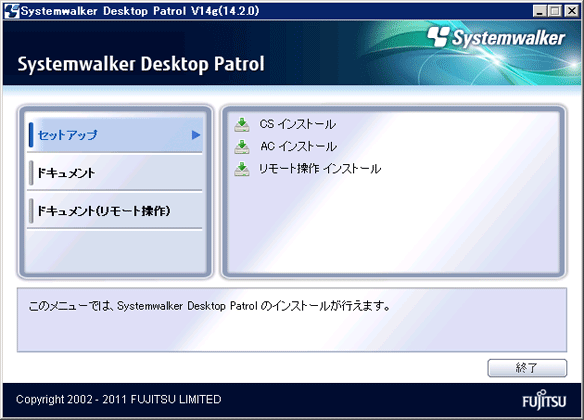Screen dimensions: 584x420
Task: Click the Systemwalker title bar app icon
Action: [x=12, y=11]
